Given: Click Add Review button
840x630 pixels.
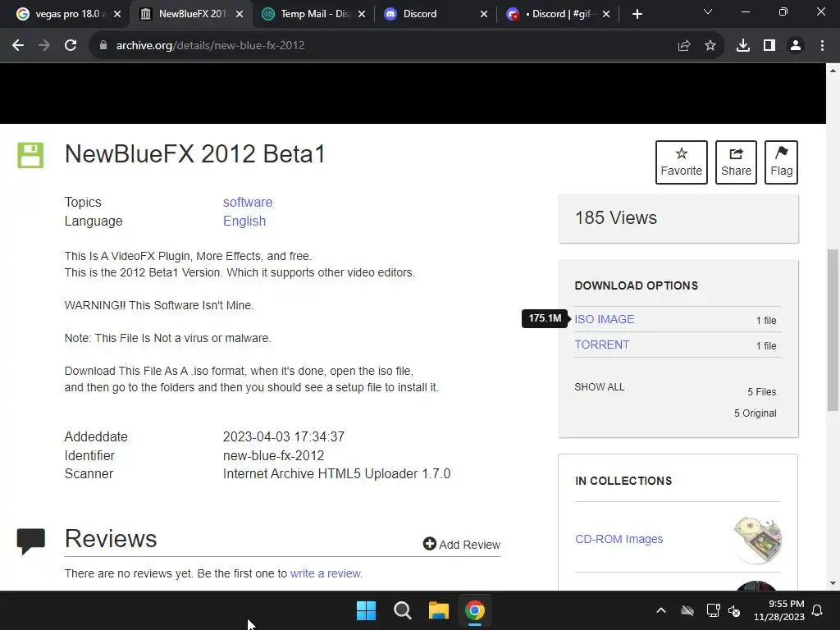Looking at the screenshot, I should (x=461, y=545).
